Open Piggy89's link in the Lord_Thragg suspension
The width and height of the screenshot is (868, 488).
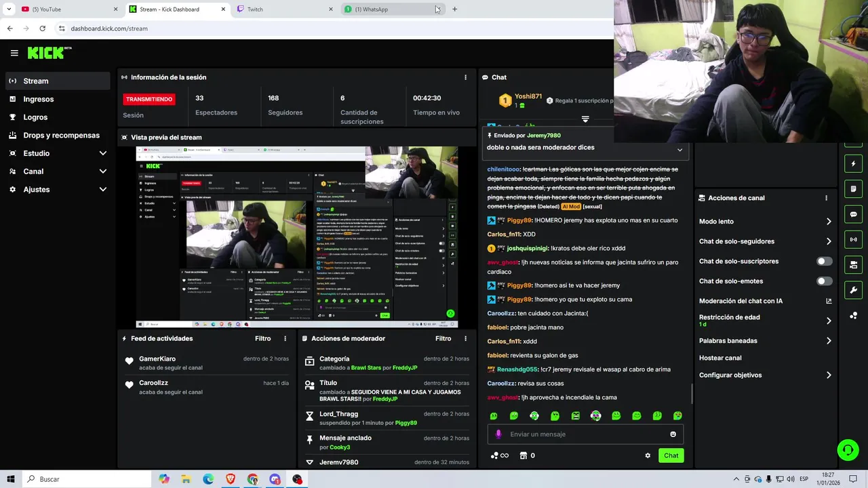[x=406, y=423]
